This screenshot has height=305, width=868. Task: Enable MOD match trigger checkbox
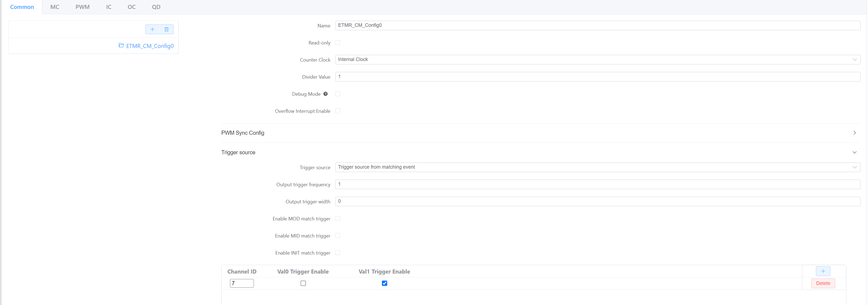click(x=338, y=219)
